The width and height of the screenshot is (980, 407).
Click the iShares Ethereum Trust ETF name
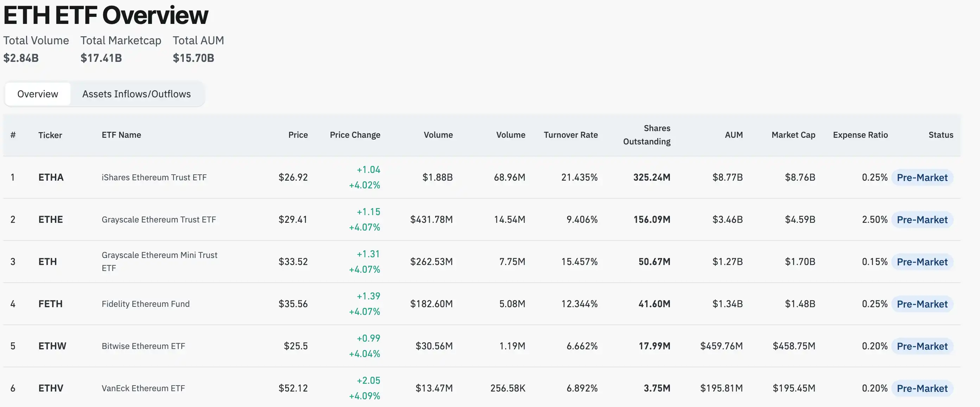(x=154, y=177)
